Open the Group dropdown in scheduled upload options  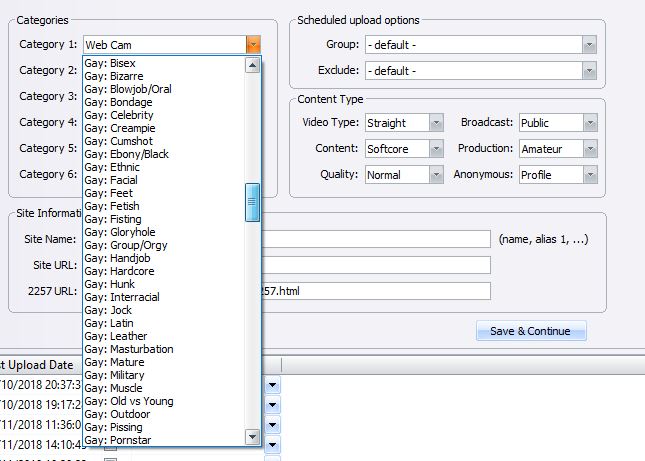(x=589, y=45)
